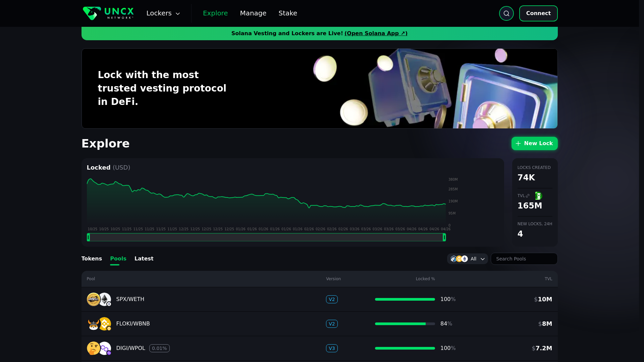Click the TVL link icon

(528, 196)
